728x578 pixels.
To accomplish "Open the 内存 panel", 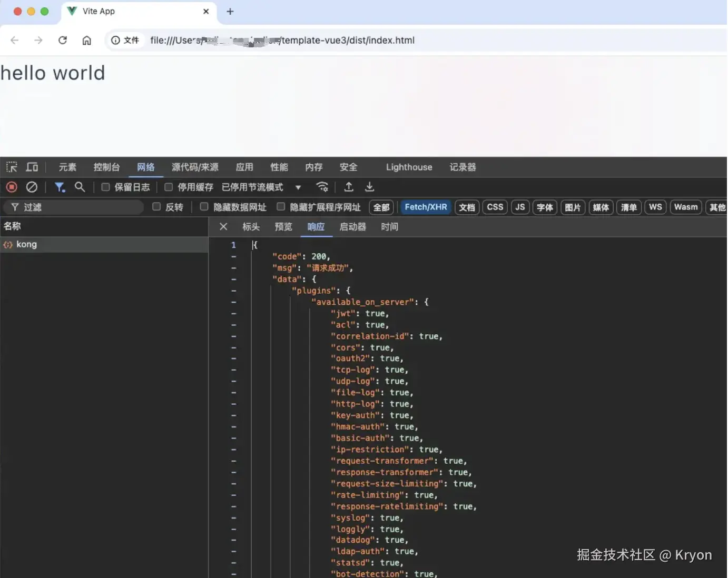I will pyautogui.click(x=314, y=167).
